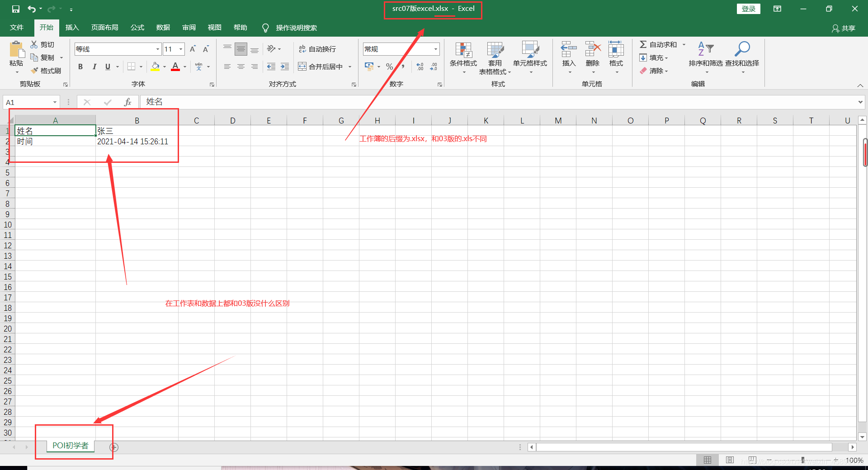Switch to the 页面布局 (Page Layout) tab

click(x=105, y=28)
